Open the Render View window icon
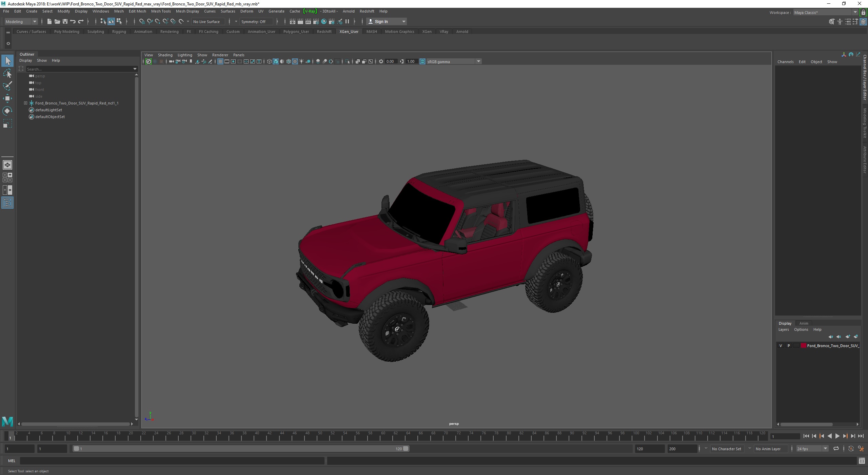 coord(292,21)
